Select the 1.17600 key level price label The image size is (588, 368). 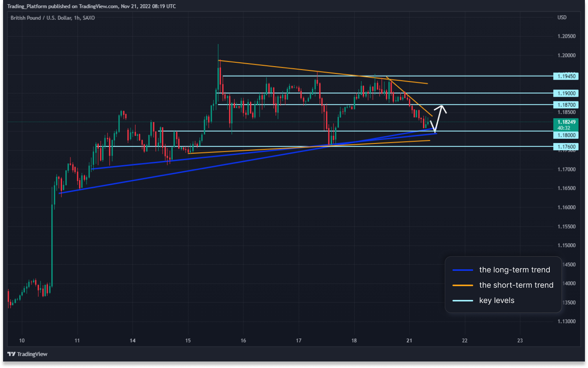pyautogui.click(x=566, y=147)
